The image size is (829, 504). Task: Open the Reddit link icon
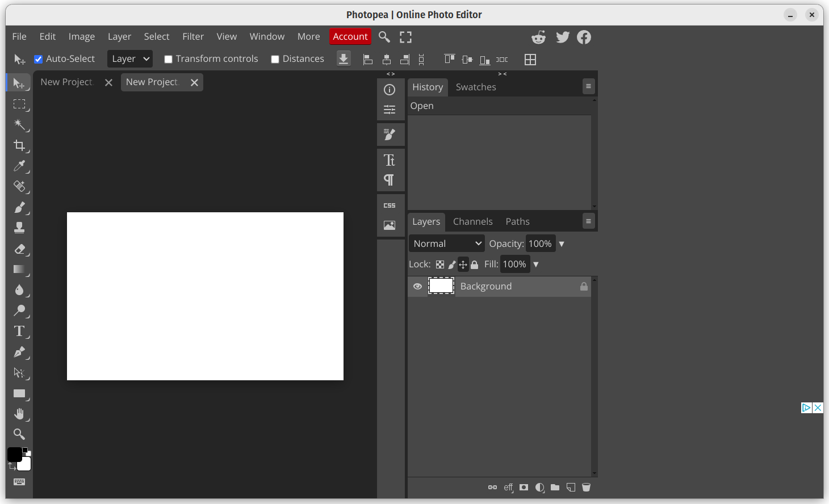pos(538,37)
